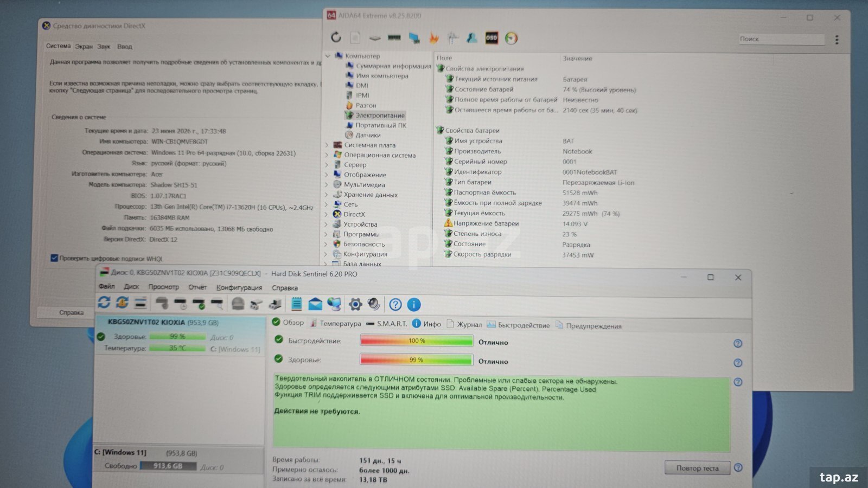Select the Портативный ПК tree item

381,125
